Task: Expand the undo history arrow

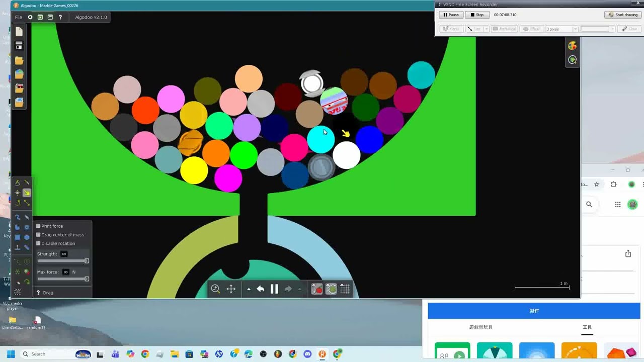Action: (x=249, y=289)
